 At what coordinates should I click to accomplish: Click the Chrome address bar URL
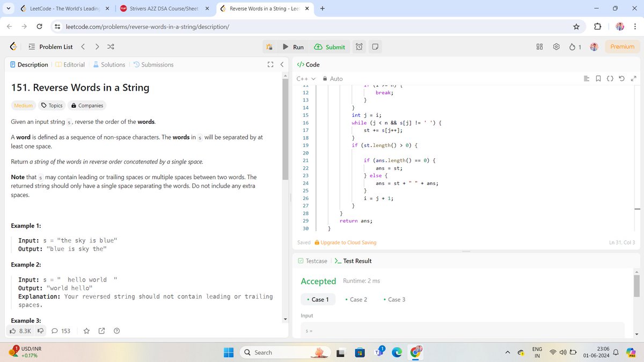148,27
